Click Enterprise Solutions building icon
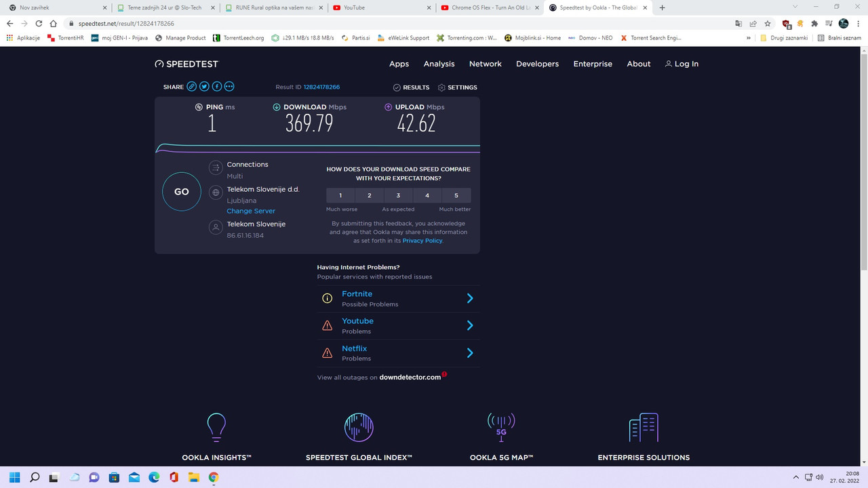Image resolution: width=868 pixels, height=488 pixels. coord(644,428)
